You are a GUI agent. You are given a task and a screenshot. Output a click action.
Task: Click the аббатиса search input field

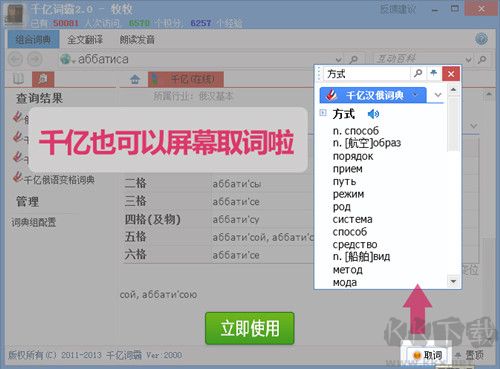pyautogui.click(x=200, y=59)
